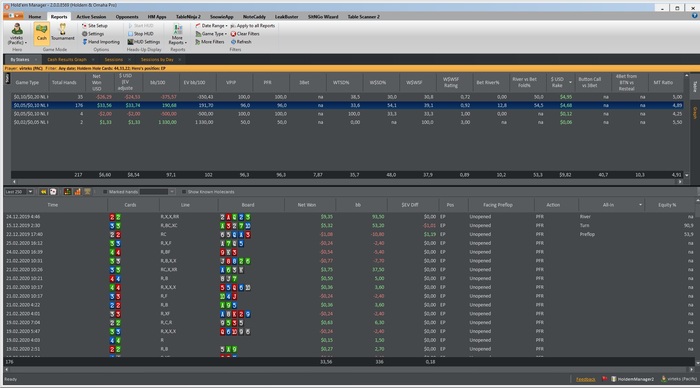Click the replay hands icon with yellow arrows
Image resolution: width=700 pixels, height=388 pixels.
tap(43, 192)
